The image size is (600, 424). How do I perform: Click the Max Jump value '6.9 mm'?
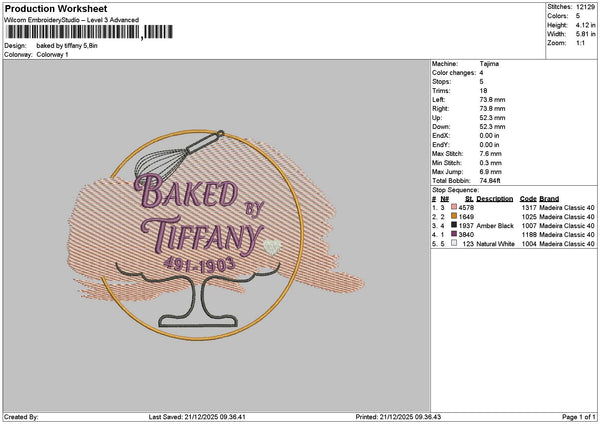pos(490,172)
